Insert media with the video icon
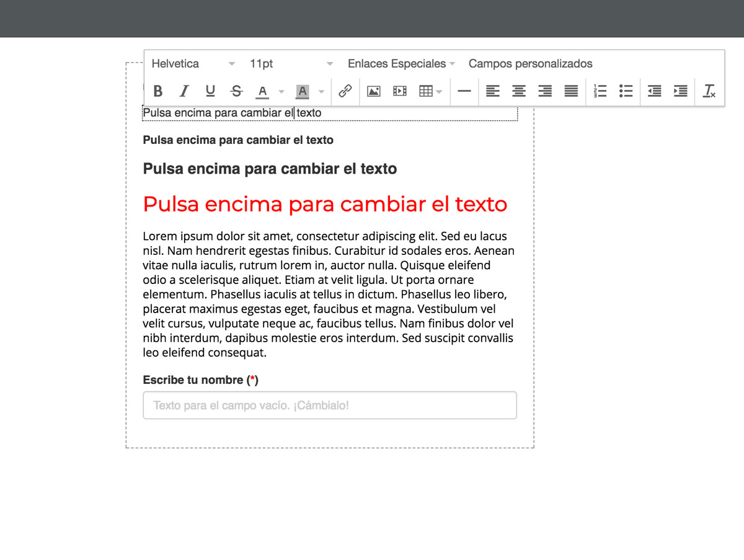 coord(400,91)
